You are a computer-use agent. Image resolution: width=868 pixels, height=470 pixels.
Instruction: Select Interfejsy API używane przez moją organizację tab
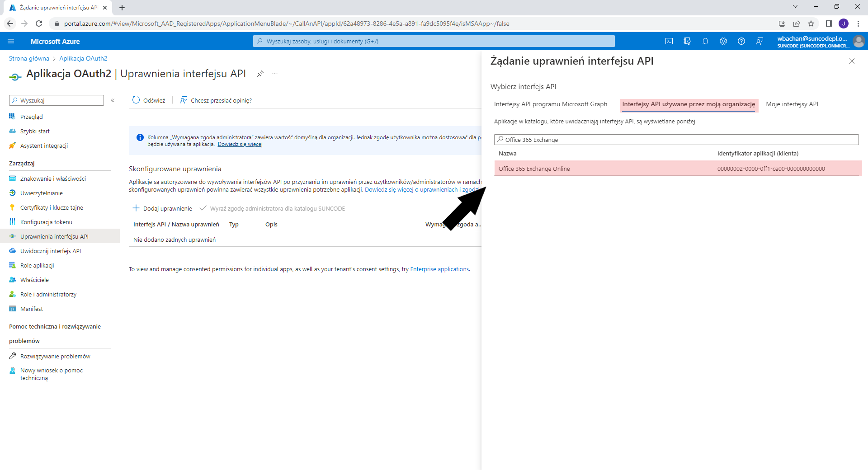[x=689, y=104]
